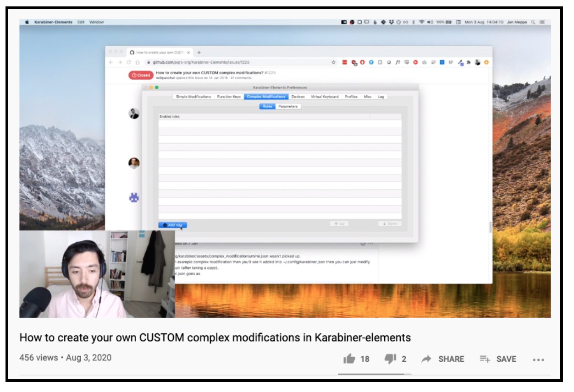Image resolution: width=574 pixels, height=392 pixels.
Task: Click first commenter avatar in GitHub issue
Action: click(x=134, y=114)
